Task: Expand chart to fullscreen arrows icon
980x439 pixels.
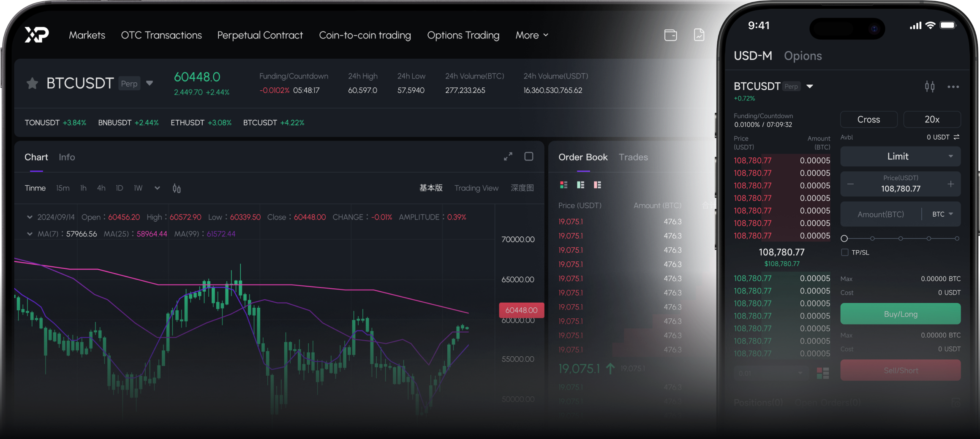Action: pyautogui.click(x=508, y=157)
